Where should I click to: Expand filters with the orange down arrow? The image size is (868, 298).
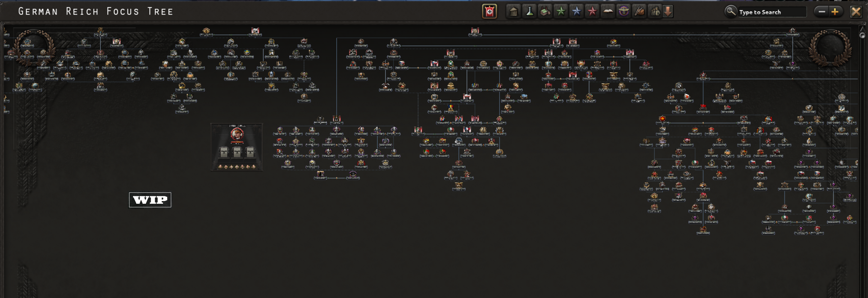point(668,12)
